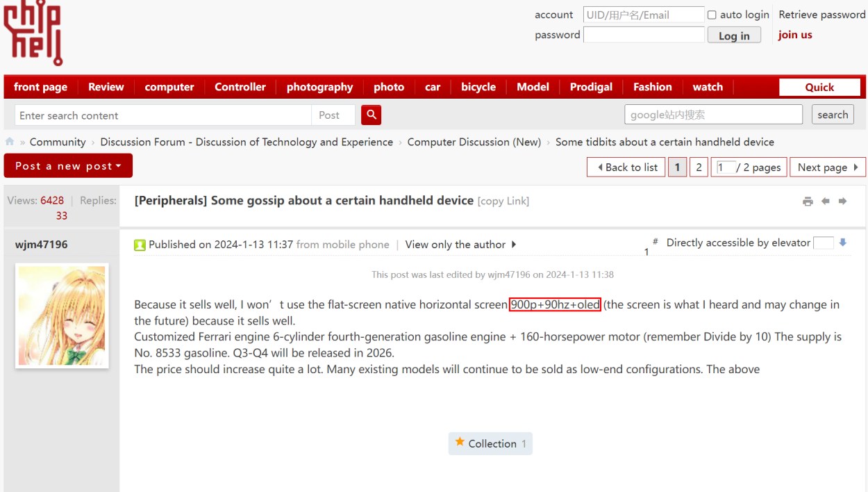The image size is (868, 492).
Task: Go to next thread using right arrow
Action: (x=842, y=202)
